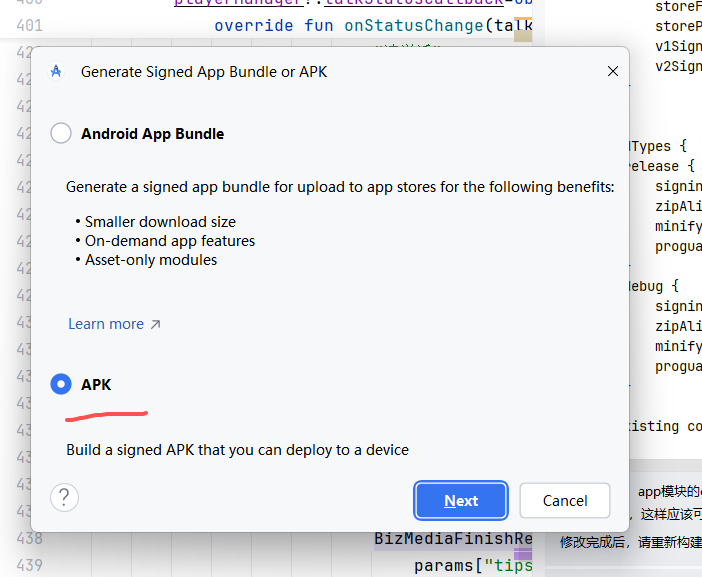The height and width of the screenshot is (577, 702).
Task: Open the Learn more link
Action: point(106,324)
